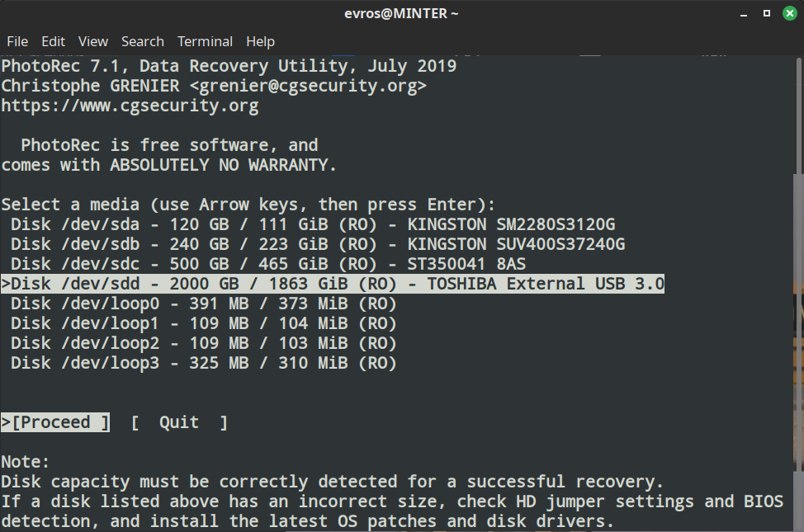Open the Help menu
Image resolution: width=804 pixels, height=532 pixels.
[x=260, y=41]
